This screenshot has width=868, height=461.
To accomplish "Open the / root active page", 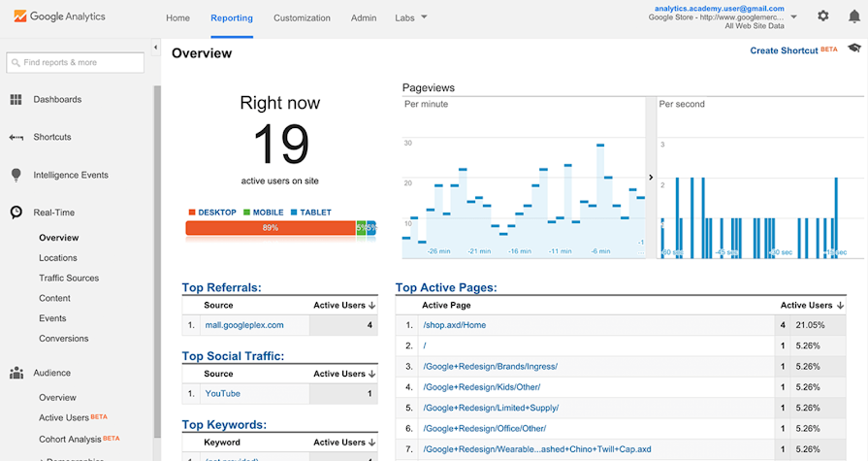I will click(425, 346).
